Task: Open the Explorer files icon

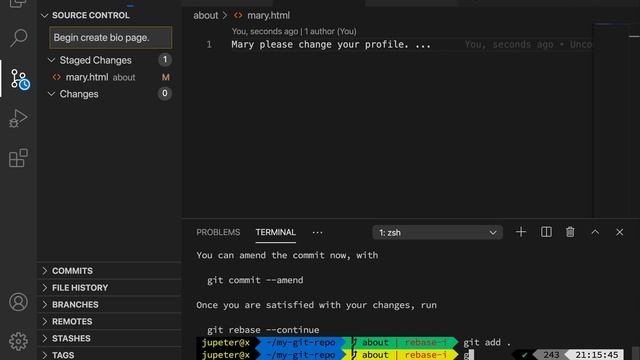Action: coord(18,4)
